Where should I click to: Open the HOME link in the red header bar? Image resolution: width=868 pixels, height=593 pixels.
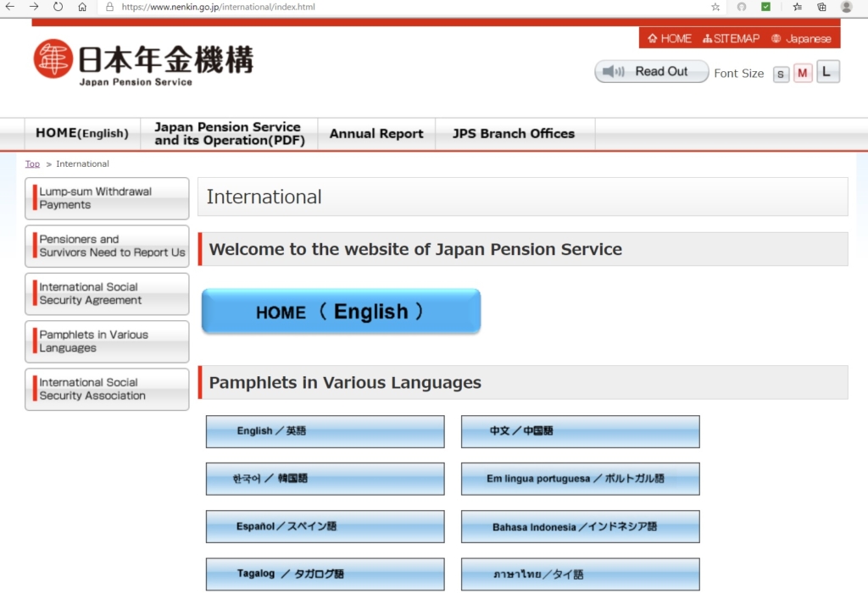(670, 38)
